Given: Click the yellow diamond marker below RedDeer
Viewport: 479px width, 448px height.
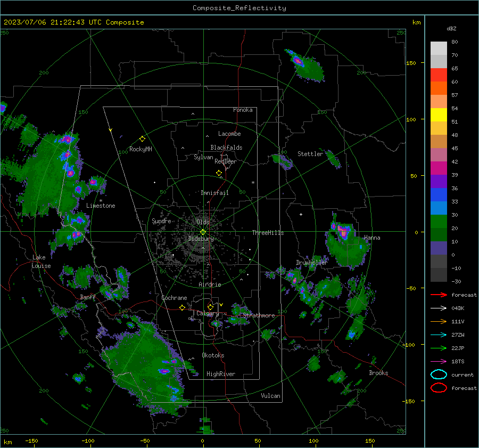Looking at the screenshot, I should 219,173.
